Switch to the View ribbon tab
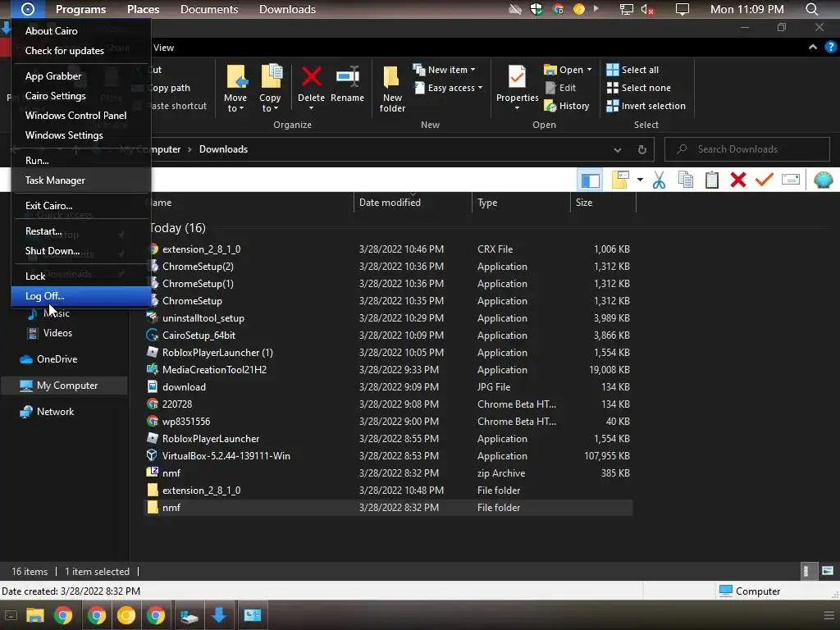840x630 pixels. 163,48
